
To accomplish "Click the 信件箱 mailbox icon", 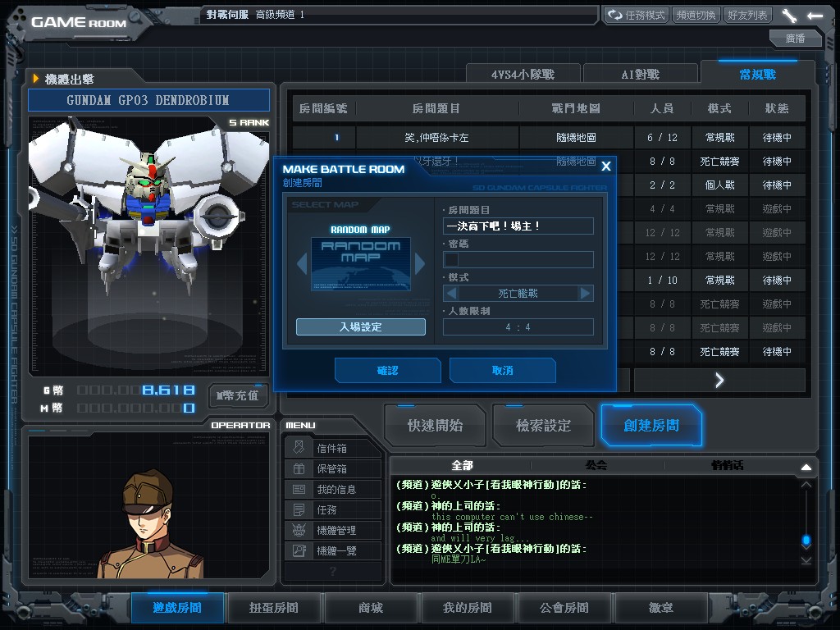I will coord(299,448).
